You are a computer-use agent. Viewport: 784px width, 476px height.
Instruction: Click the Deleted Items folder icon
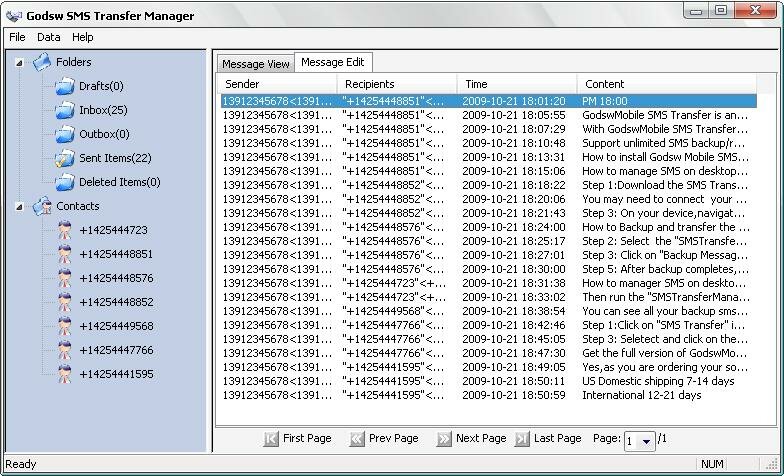pos(65,182)
